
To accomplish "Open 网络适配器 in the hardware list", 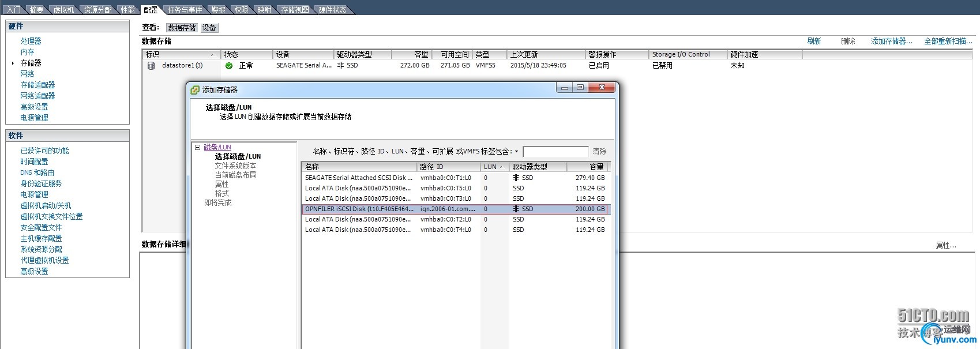I will [37, 96].
